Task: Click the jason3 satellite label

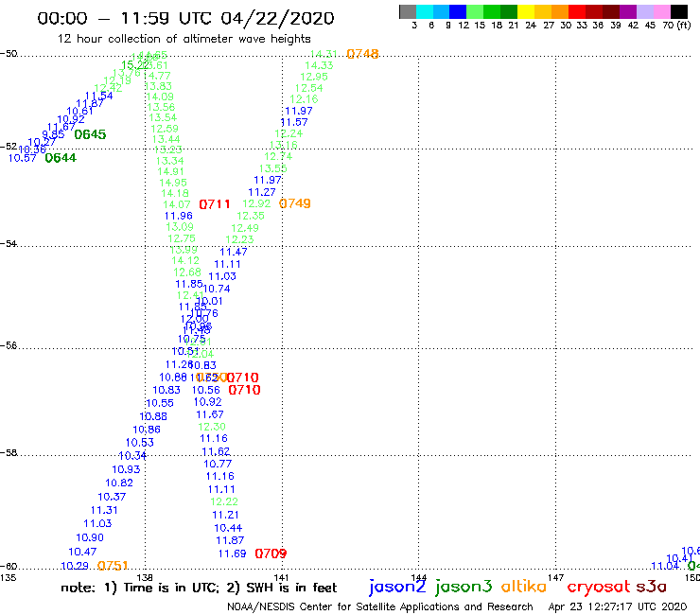Action: point(464,587)
